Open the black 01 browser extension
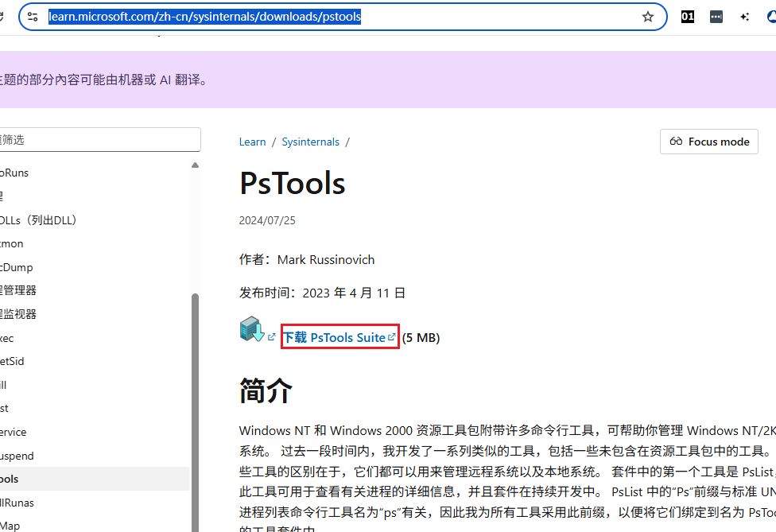Image resolution: width=776 pixels, height=532 pixels. [688, 17]
